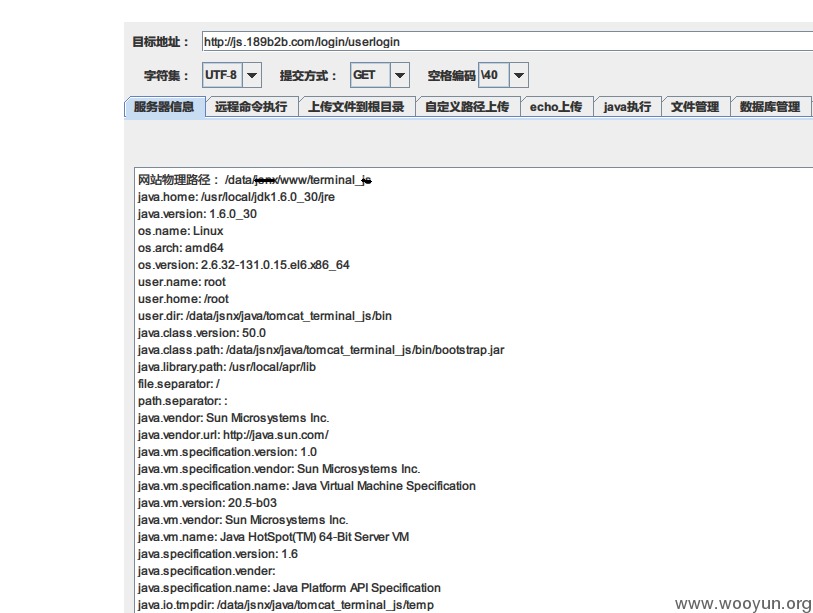Click the java.vm.version: 20.5-b03 line
Image resolution: width=813 pixels, height=613 pixels.
point(207,503)
